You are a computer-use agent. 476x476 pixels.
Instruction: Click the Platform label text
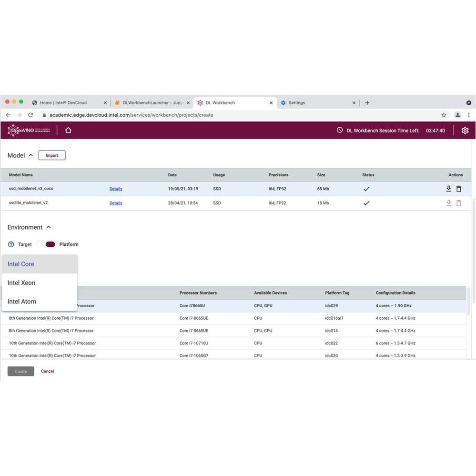click(69, 244)
